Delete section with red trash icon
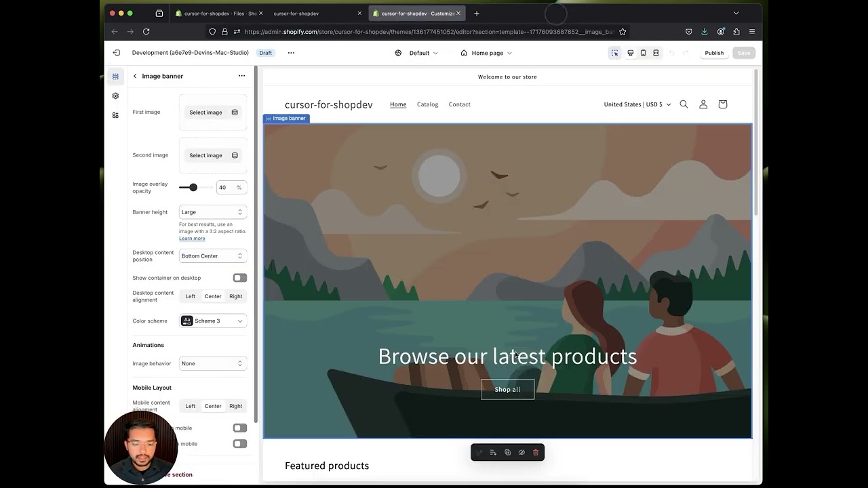Image resolution: width=868 pixels, height=488 pixels. (536, 453)
